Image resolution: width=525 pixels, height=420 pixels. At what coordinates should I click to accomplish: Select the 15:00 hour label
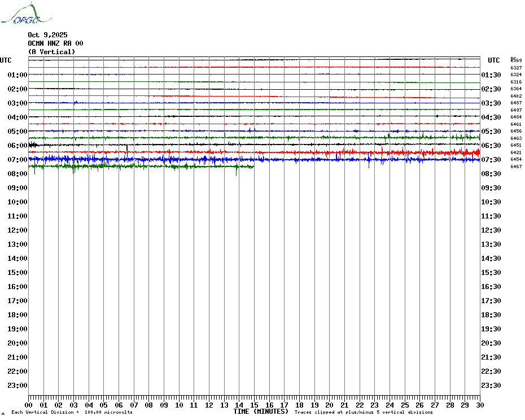[17, 272]
